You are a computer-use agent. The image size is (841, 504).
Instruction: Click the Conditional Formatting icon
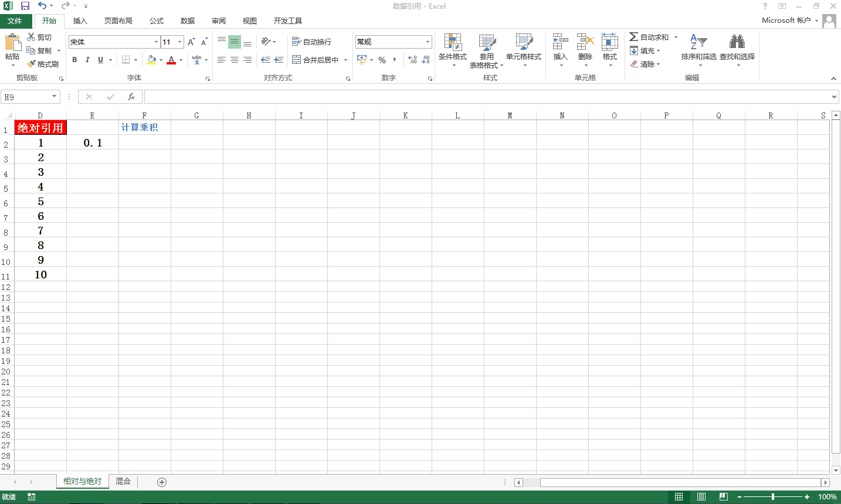(x=452, y=43)
